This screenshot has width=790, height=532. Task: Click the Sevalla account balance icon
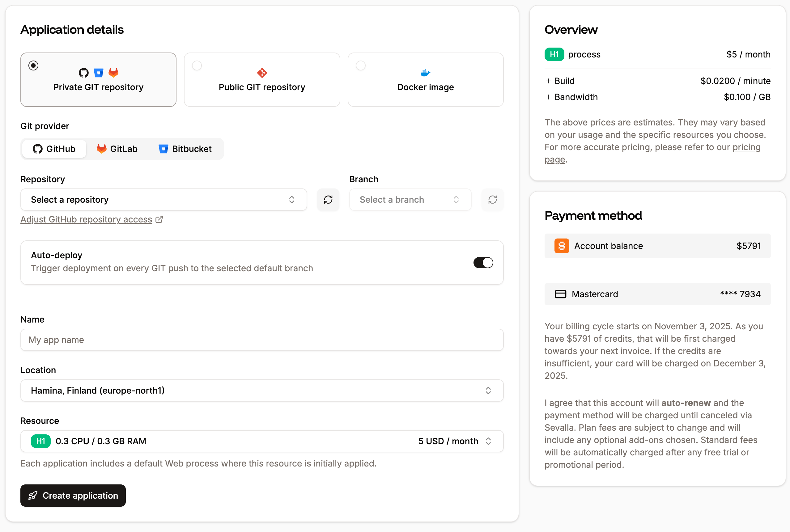[561, 246]
